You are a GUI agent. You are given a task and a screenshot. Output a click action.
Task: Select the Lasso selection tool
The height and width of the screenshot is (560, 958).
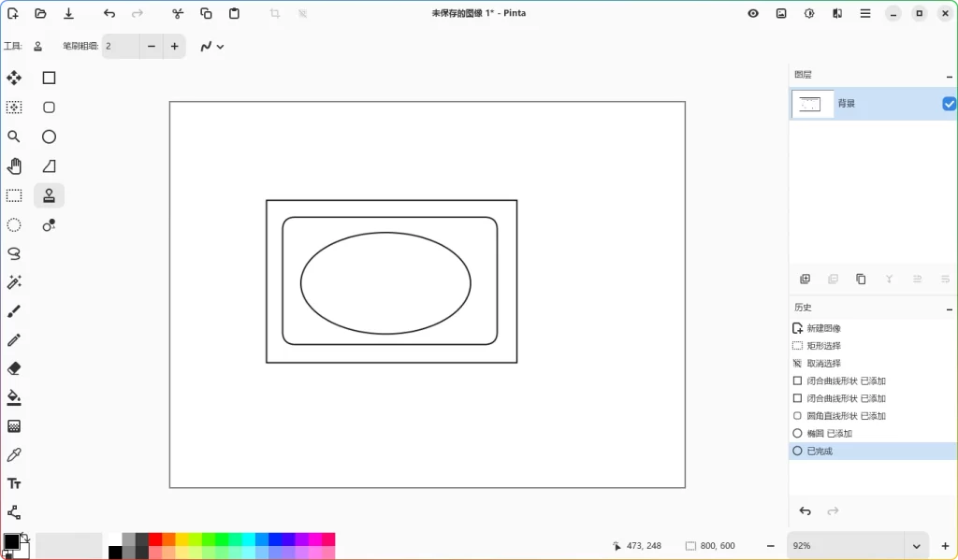(14, 253)
